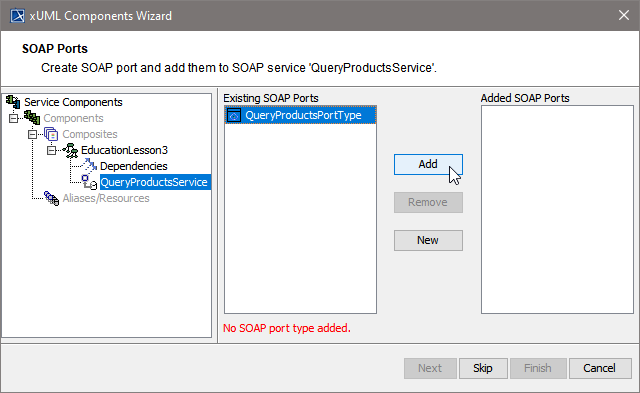Add the selected SOAP port
The width and height of the screenshot is (640, 393).
coord(428,164)
